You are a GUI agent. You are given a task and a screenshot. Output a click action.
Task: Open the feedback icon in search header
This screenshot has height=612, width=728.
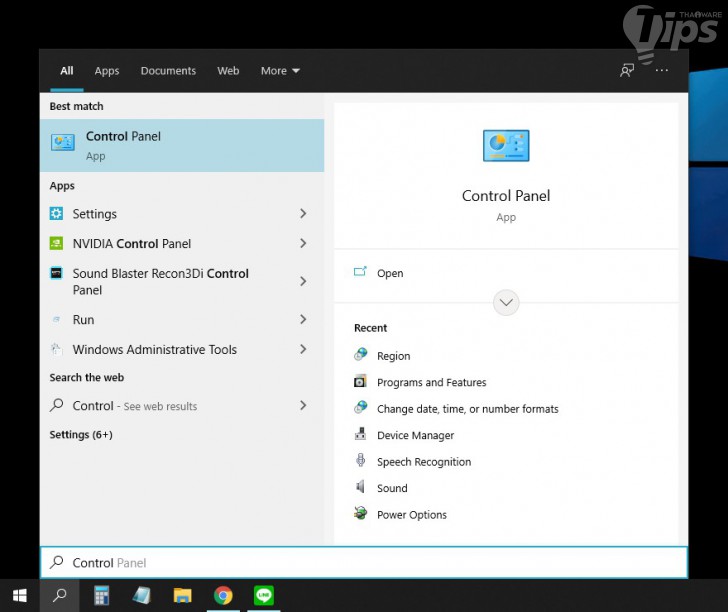coord(627,71)
